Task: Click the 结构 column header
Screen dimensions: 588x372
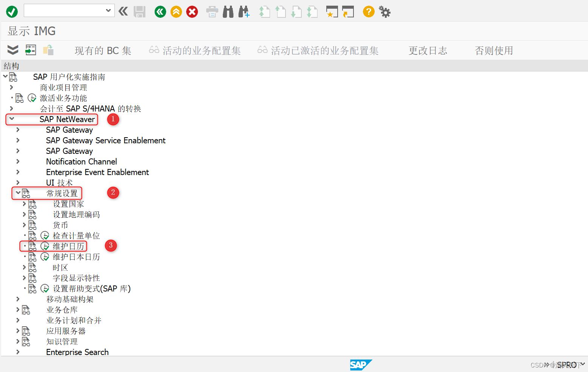Action: click(x=11, y=66)
